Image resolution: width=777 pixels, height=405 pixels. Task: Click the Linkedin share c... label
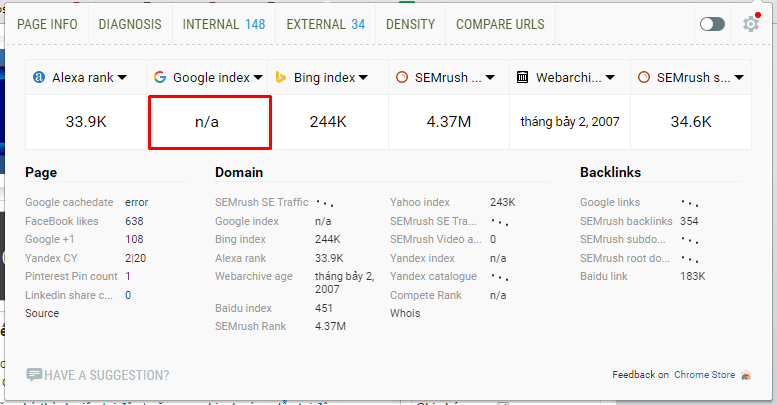point(69,295)
